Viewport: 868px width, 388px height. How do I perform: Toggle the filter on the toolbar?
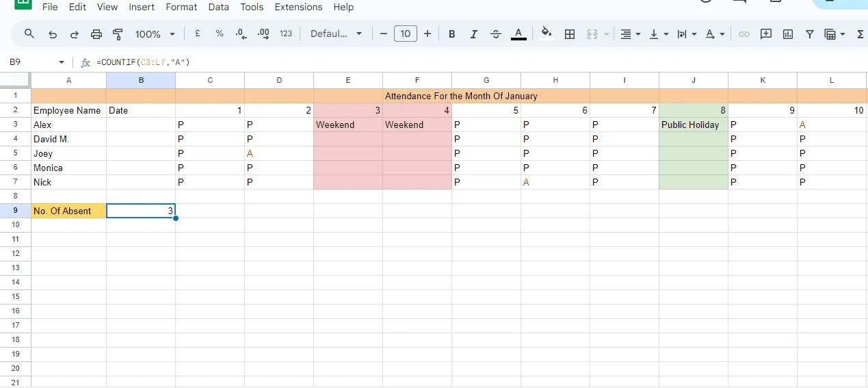click(810, 34)
